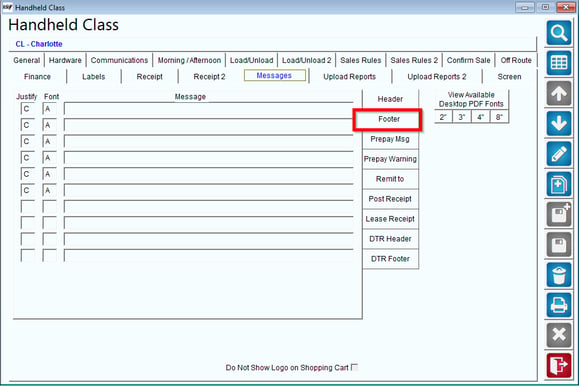Click the pencil edit icon
Viewport: 579px width, 386px height.
pos(559,154)
